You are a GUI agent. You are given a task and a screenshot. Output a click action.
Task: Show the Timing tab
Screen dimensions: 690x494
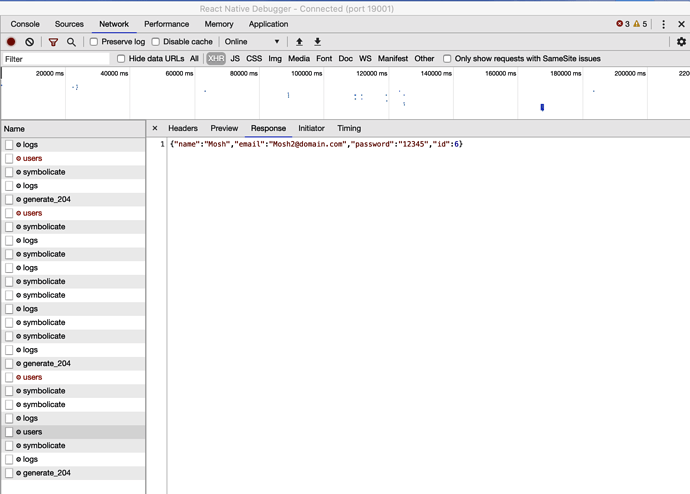point(349,128)
